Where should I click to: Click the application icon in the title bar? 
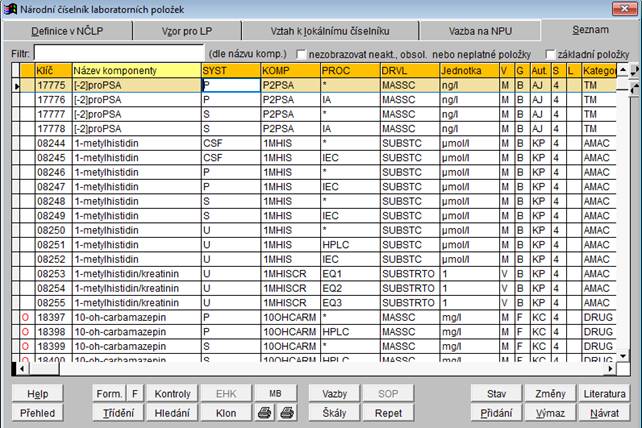pos(10,8)
